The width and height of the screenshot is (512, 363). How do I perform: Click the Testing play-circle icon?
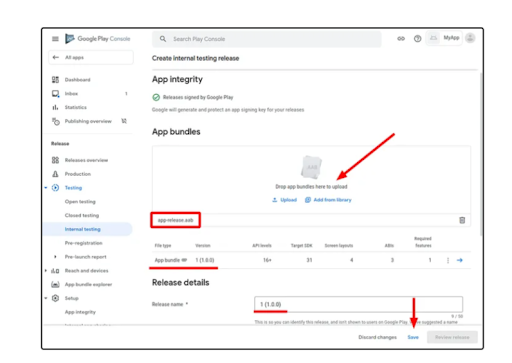[55, 188]
